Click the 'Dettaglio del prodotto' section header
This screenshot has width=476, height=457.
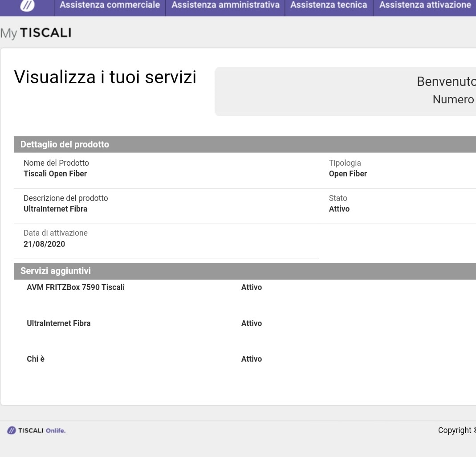tap(244, 144)
